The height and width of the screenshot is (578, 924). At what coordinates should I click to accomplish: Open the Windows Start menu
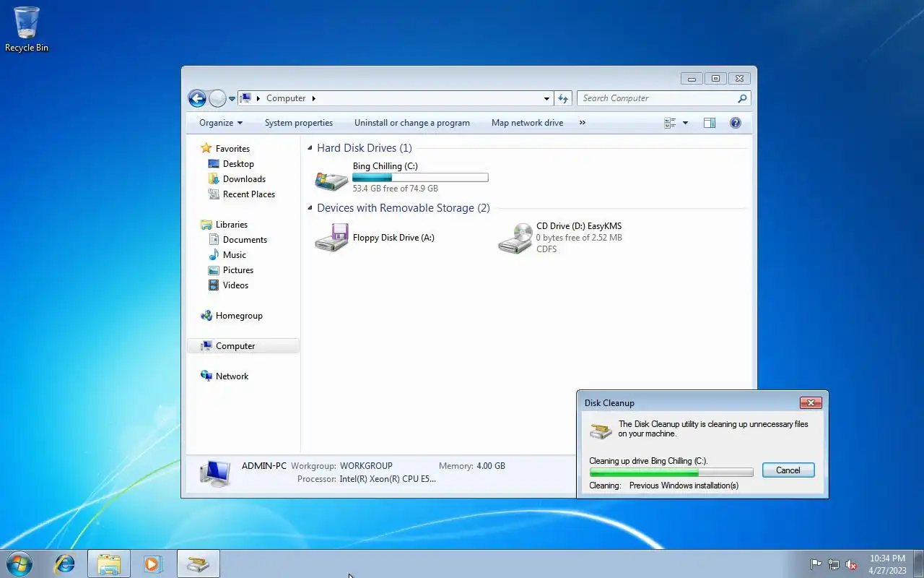pyautogui.click(x=19, y=564)
